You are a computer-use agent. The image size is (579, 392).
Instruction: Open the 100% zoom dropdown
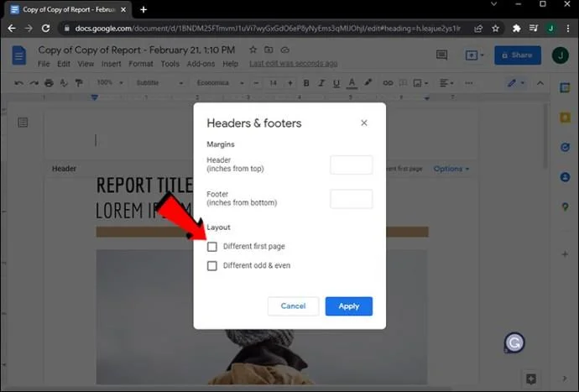coord(110,83)
